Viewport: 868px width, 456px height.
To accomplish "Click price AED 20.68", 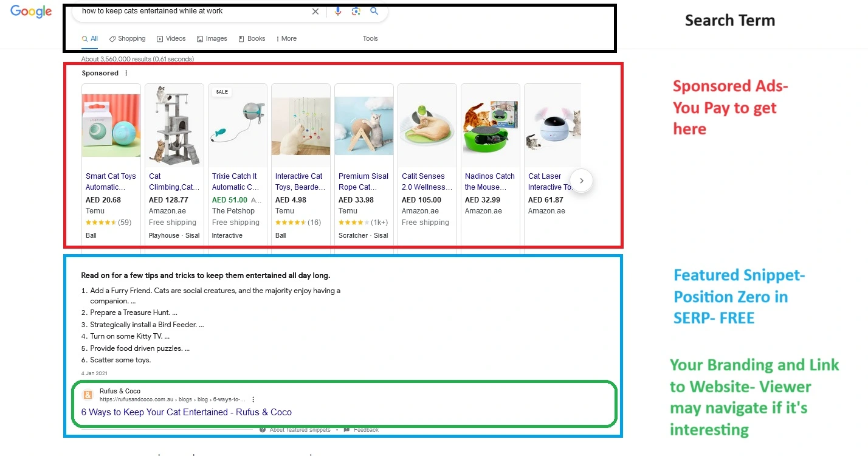I will pyautogui.click(x=103, y=199).
